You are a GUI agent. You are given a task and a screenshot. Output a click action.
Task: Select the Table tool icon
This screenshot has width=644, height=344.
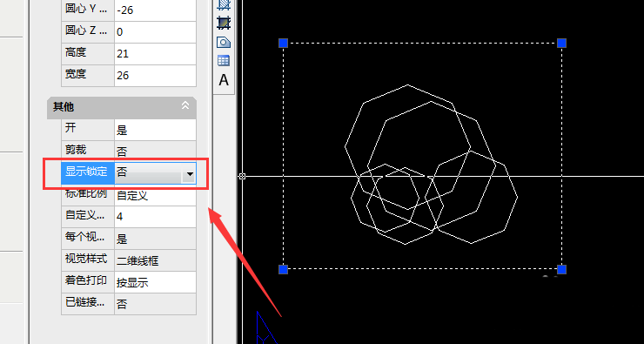pos(224,61)
